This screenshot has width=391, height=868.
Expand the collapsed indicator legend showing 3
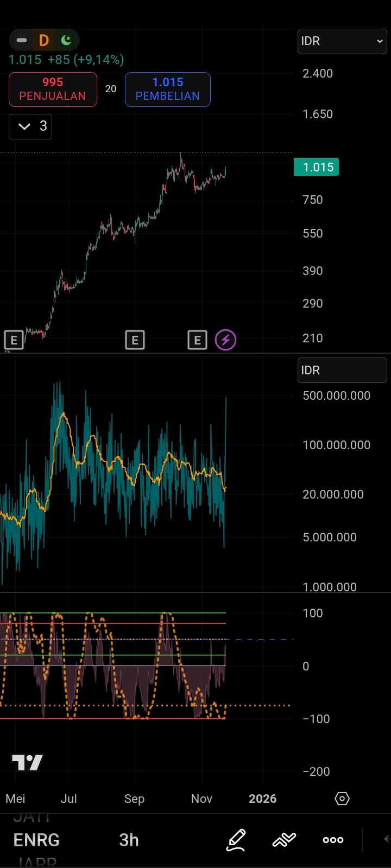(x=30, y=126)
